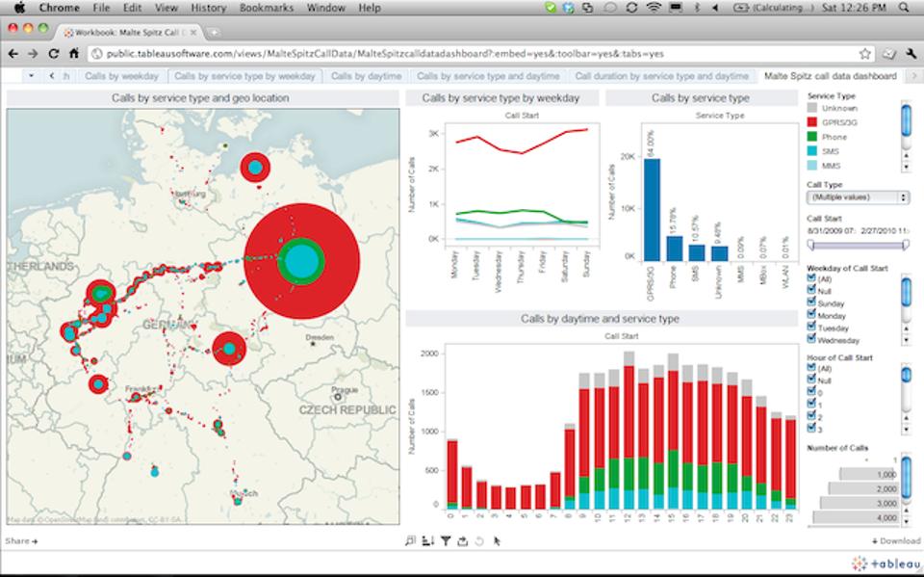Click the browser forward arrow
Image resolution: width=924 pixels, height=577 pixels.
(33, 54)
